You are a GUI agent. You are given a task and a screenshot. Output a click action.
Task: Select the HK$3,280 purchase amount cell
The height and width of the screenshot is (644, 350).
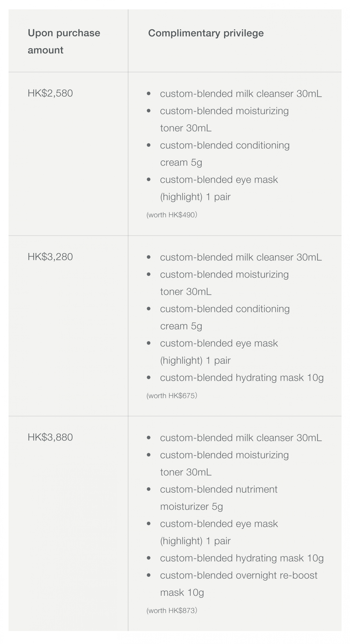click(50, 257)
